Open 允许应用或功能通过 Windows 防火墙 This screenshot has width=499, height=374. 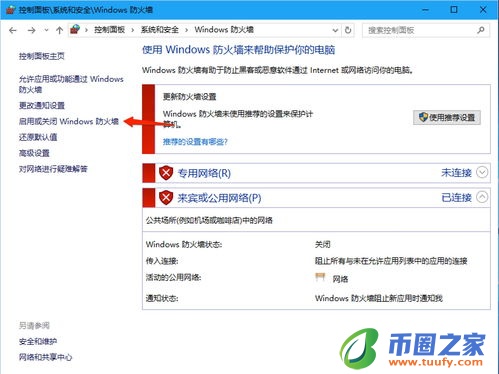(x=71, y=84)
